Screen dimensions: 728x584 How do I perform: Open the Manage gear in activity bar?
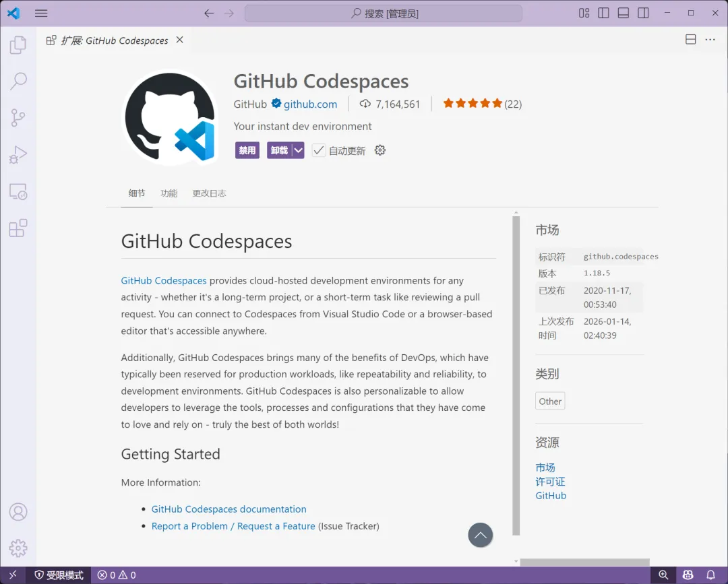tap(18, 548)
